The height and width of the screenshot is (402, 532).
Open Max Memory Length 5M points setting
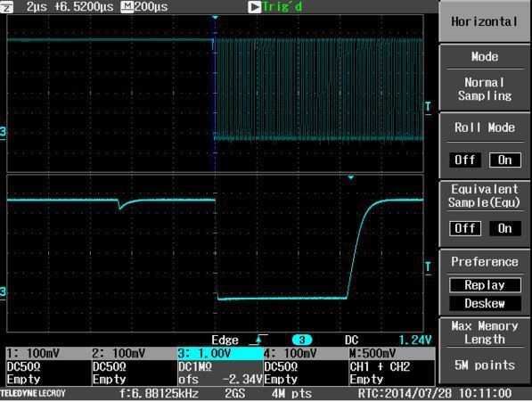485,351
